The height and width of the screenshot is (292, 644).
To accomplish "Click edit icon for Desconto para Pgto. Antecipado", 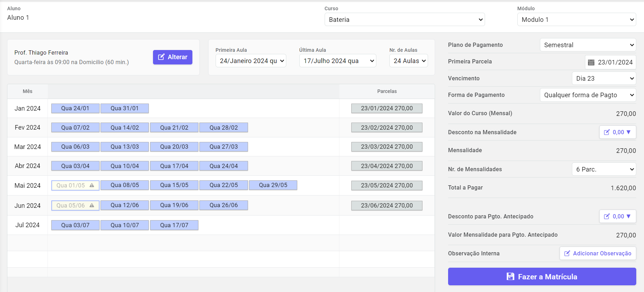I will pos(607,217).
